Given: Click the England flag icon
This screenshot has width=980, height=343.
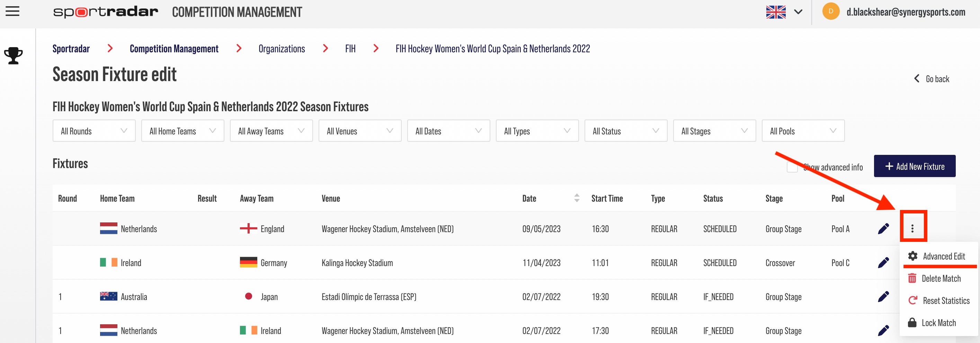Looking at the screenshot, I should (248, 228).
